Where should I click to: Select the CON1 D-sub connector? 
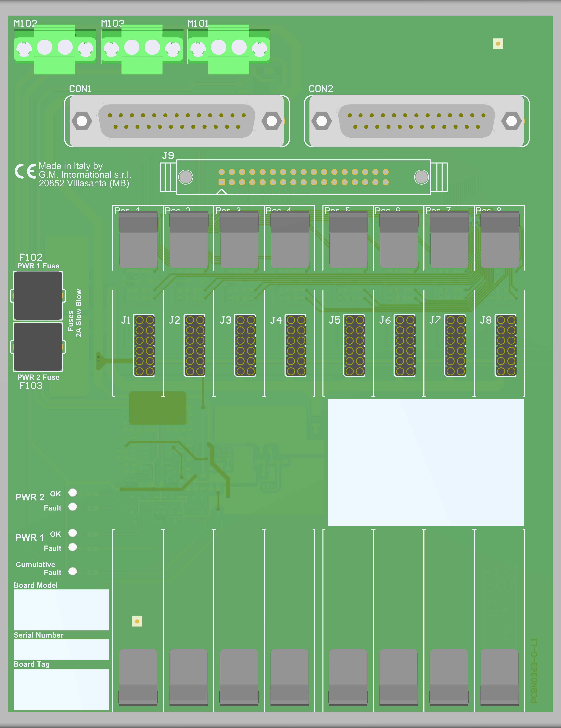pos(177,121)
